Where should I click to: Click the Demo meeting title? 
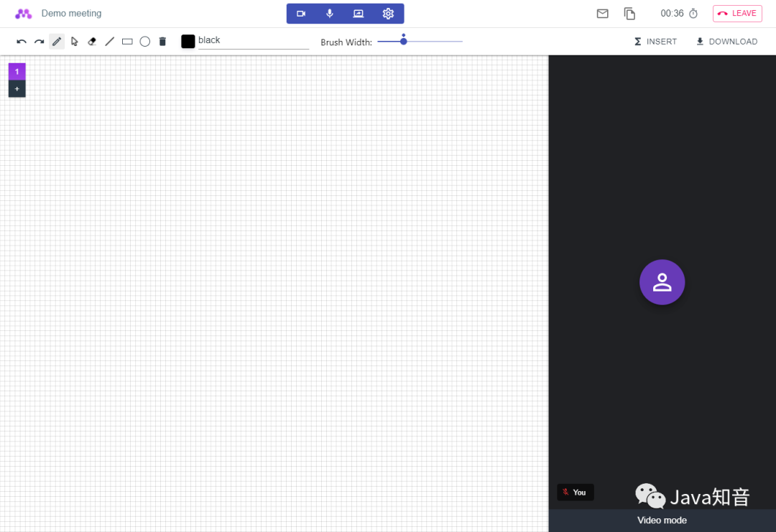pos(71,14)
